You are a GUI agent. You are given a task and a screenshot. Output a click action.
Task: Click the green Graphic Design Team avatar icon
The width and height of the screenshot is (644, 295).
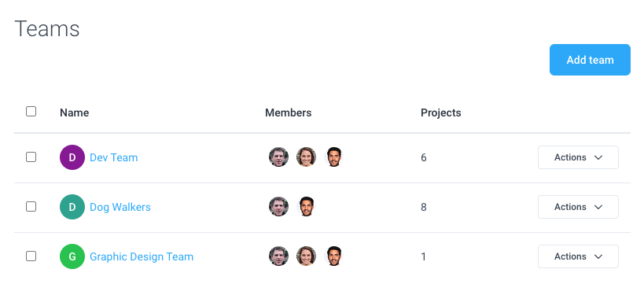72,256
